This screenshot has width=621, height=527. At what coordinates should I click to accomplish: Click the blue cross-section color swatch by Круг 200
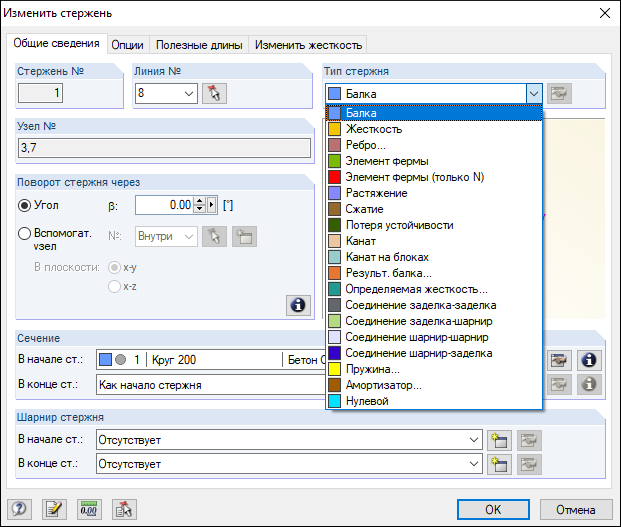pyautogui.click(x=105, y=360)
